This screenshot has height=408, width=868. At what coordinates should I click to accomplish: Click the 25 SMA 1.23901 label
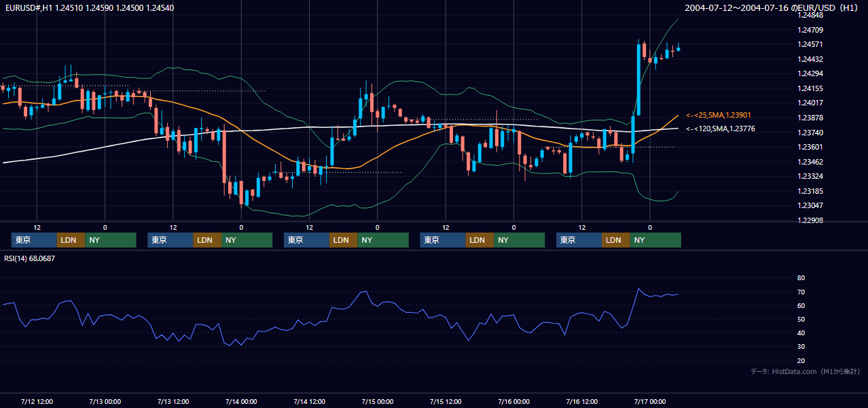719,116
